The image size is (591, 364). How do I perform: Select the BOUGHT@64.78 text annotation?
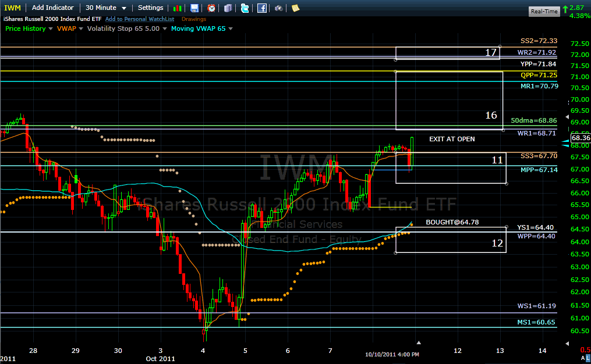point(452,222)
